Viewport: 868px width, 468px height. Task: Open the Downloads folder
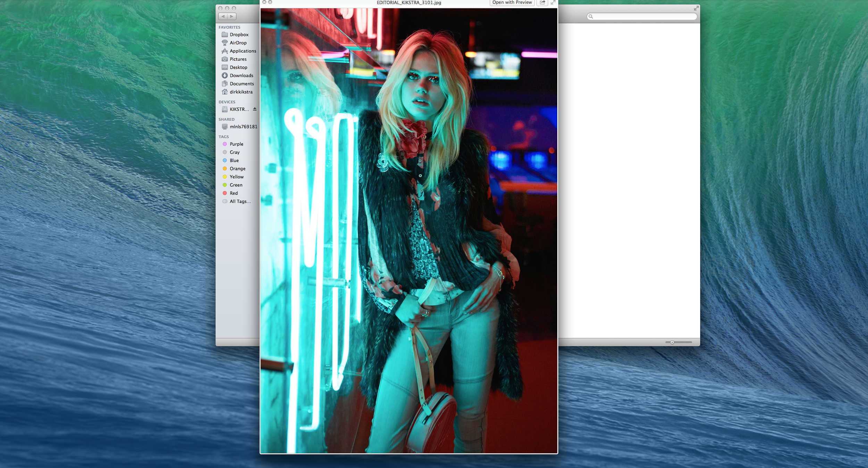point(241,75)
